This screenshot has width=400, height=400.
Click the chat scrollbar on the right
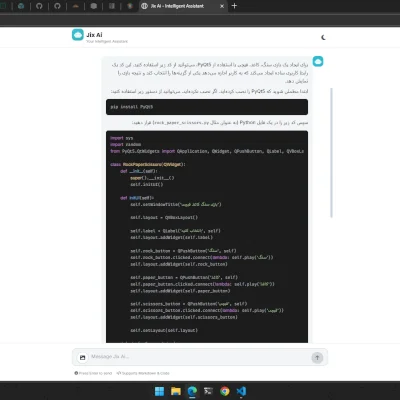[x=331, y=153]
